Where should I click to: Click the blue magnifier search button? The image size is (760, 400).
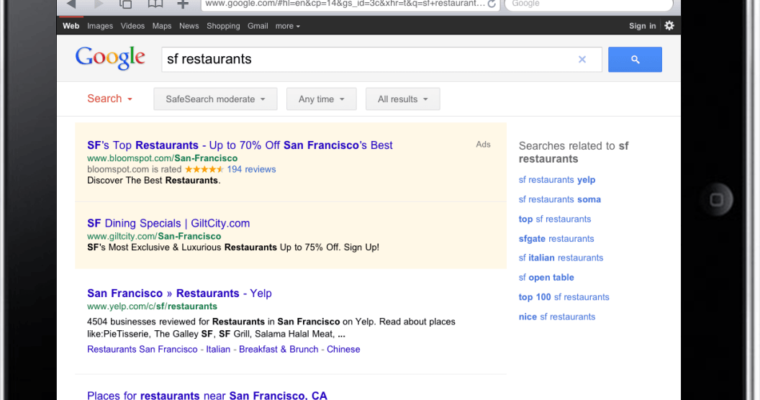(x=635, y=60)
